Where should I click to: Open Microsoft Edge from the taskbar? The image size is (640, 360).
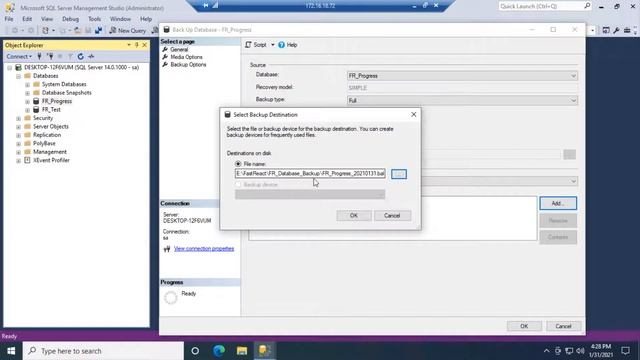pyautogui.click(x=219, y=351)
